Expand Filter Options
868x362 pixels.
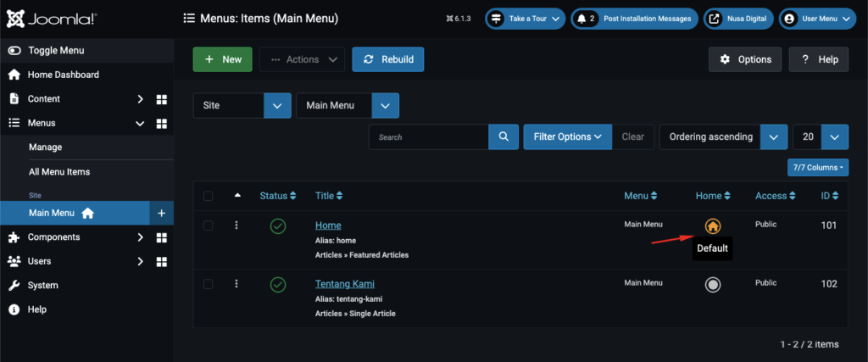(x=568, y=136)
